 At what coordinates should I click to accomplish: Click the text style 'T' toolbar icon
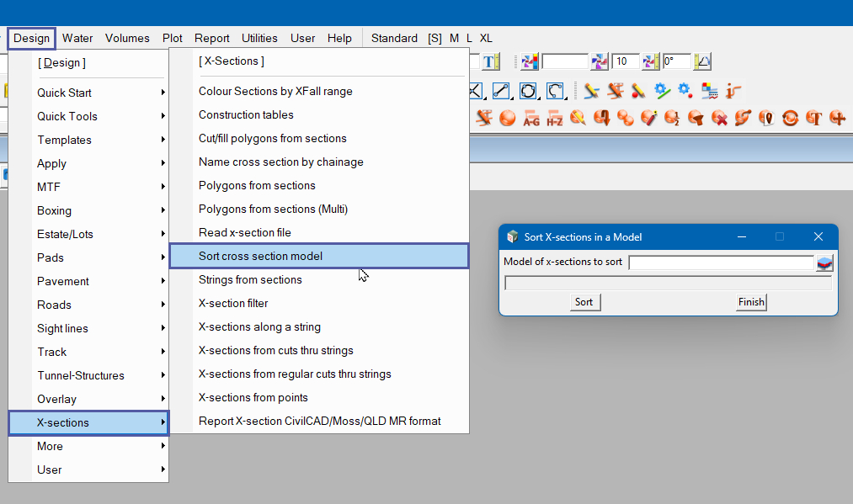pos(491,61)
